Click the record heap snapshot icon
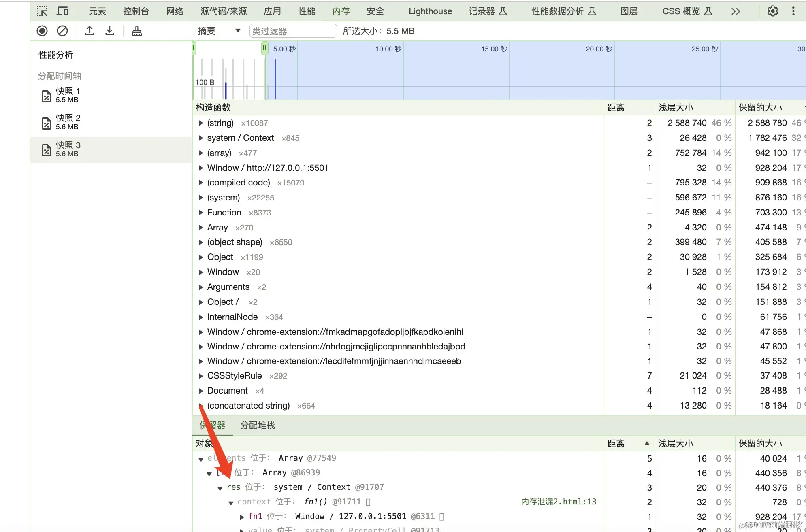This screenshot has width=806, height=532. coord(42,31)
